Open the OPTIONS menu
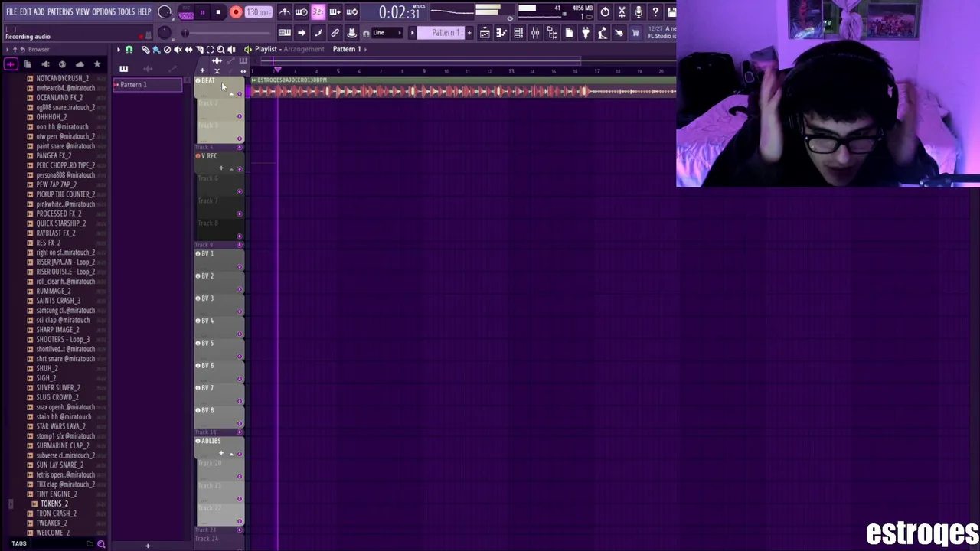The width and height of the screenshot is (980, 551). 103,12
